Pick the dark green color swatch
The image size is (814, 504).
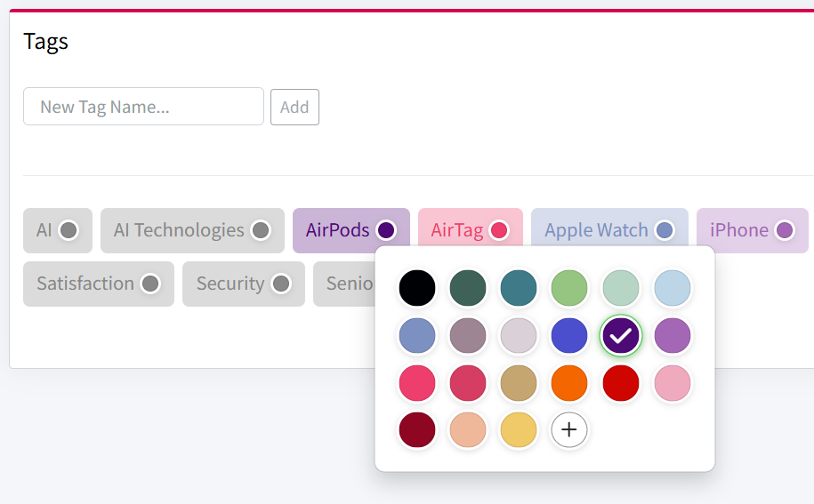468,288
